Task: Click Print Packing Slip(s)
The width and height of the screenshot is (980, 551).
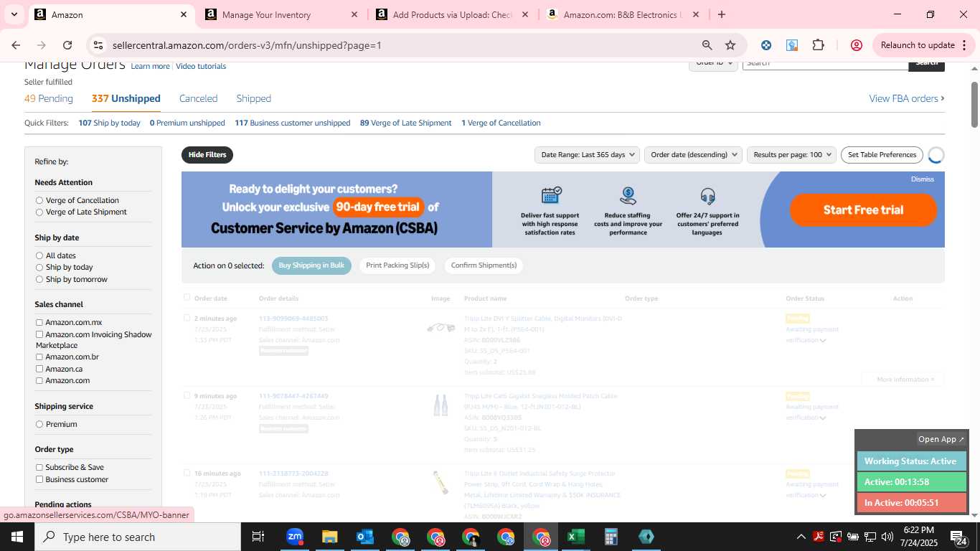Action: pos(397,265)
